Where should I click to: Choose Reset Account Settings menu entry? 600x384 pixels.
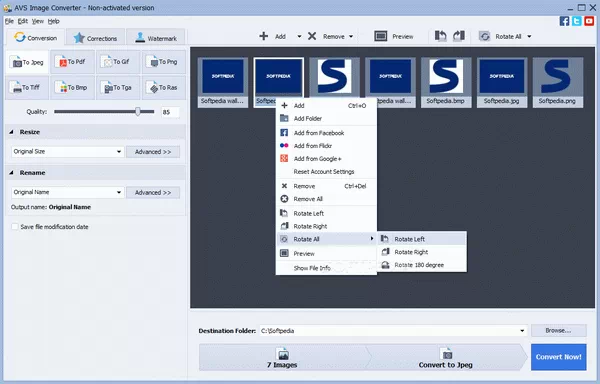point(326,172)
